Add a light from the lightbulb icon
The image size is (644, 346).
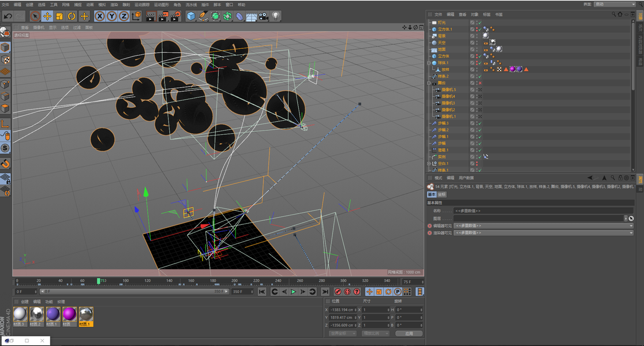276,16
